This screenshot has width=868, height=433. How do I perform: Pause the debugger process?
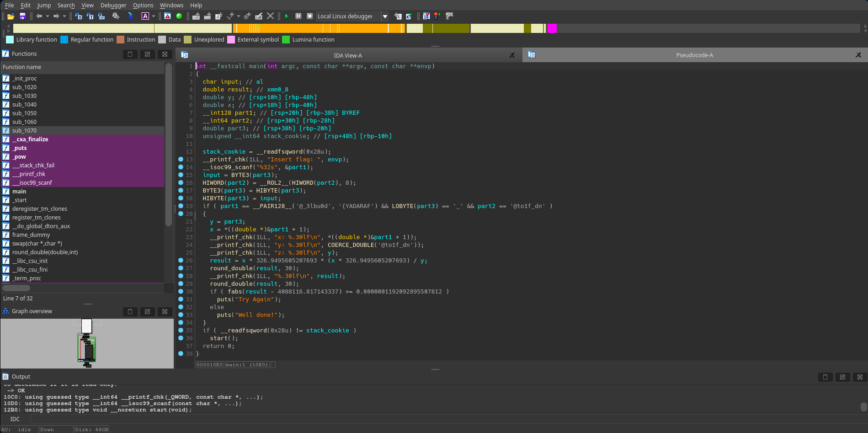click(x=298, y=16)
